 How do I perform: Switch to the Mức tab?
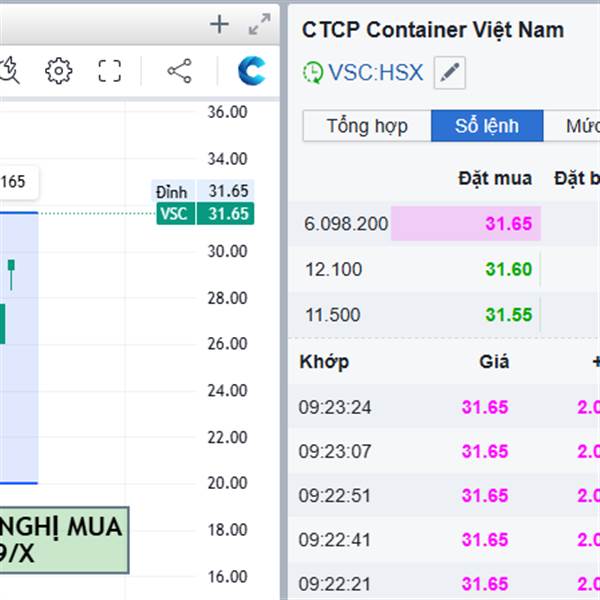pyautogui.click(x=572, y=126)
